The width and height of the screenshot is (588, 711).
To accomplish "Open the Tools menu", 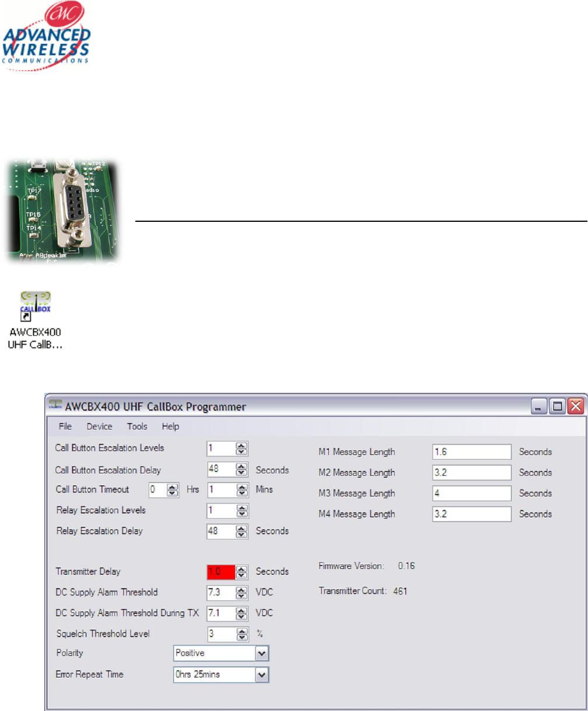I will point(137,427).
